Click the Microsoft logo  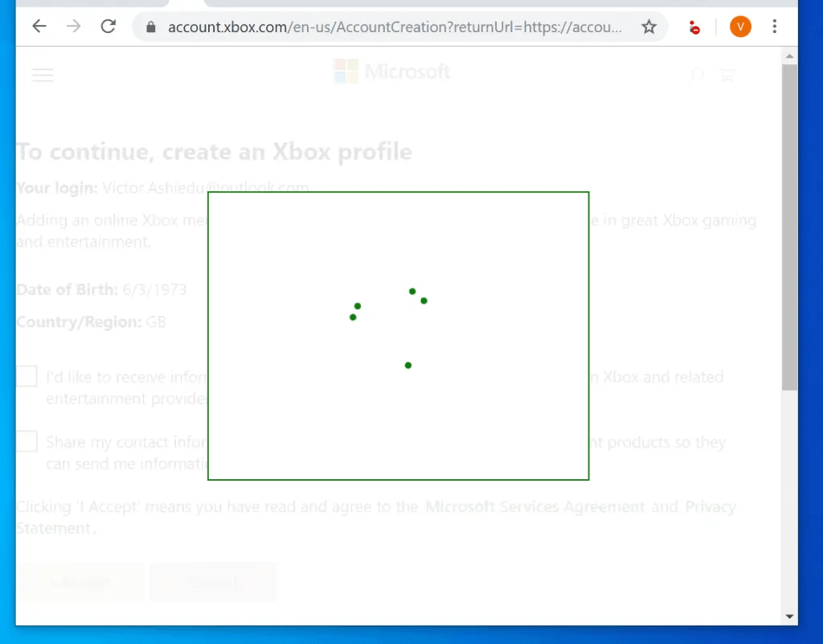[391, 72]
